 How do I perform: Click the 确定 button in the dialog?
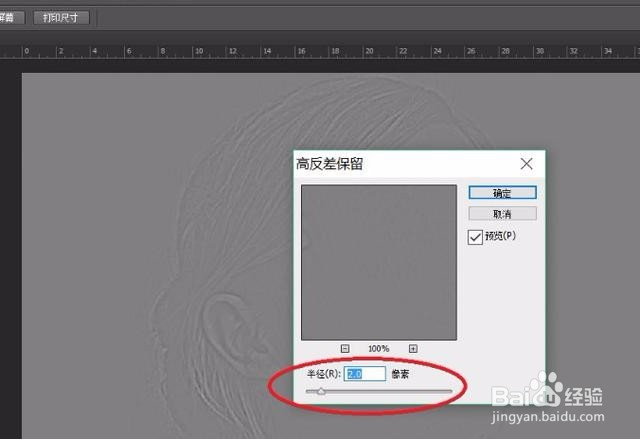point(502,193)
